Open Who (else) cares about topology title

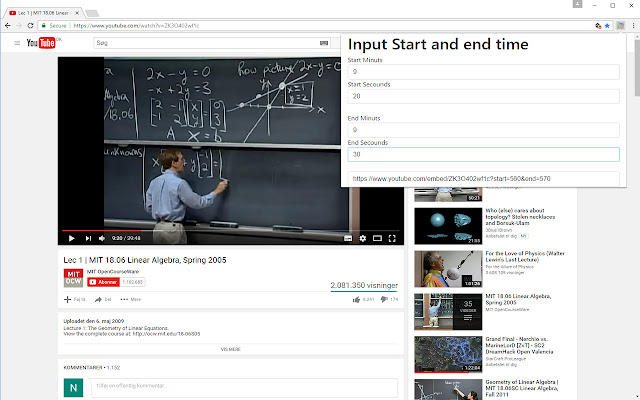click(520, 217)
